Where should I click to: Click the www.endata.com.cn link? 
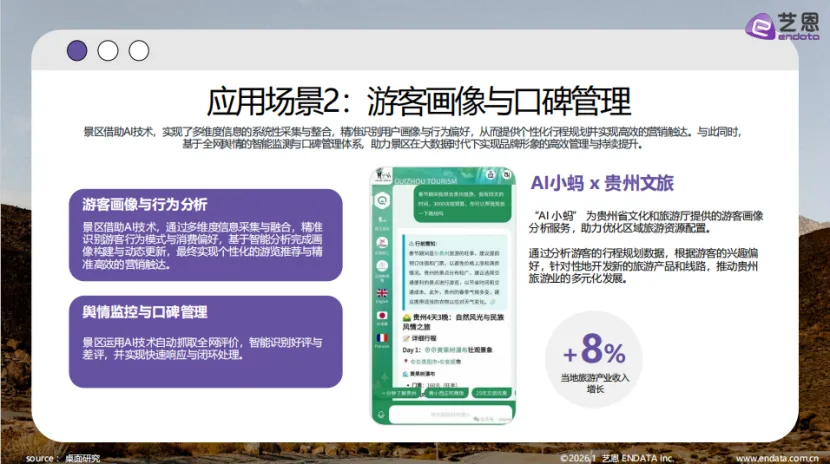tap(777, 458)
